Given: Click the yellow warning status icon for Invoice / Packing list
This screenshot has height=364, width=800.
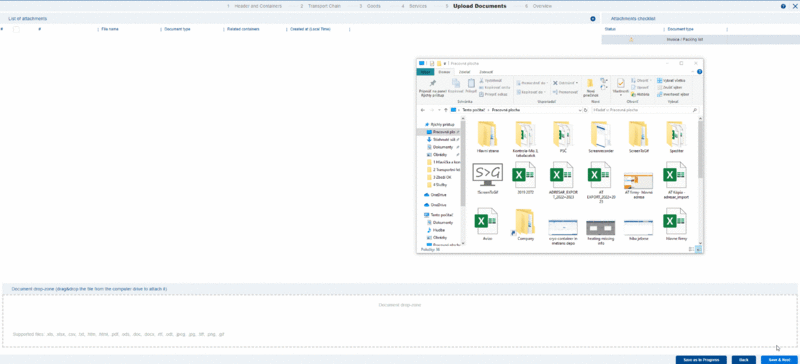Looking at the screenshot, I should [631, 39].
